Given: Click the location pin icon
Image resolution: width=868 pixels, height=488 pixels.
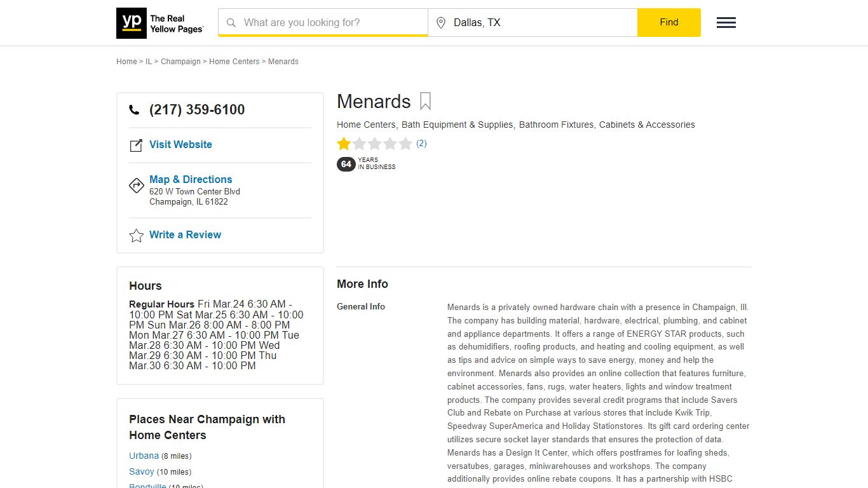Looking at the screenshot, I should click(441, 23).
